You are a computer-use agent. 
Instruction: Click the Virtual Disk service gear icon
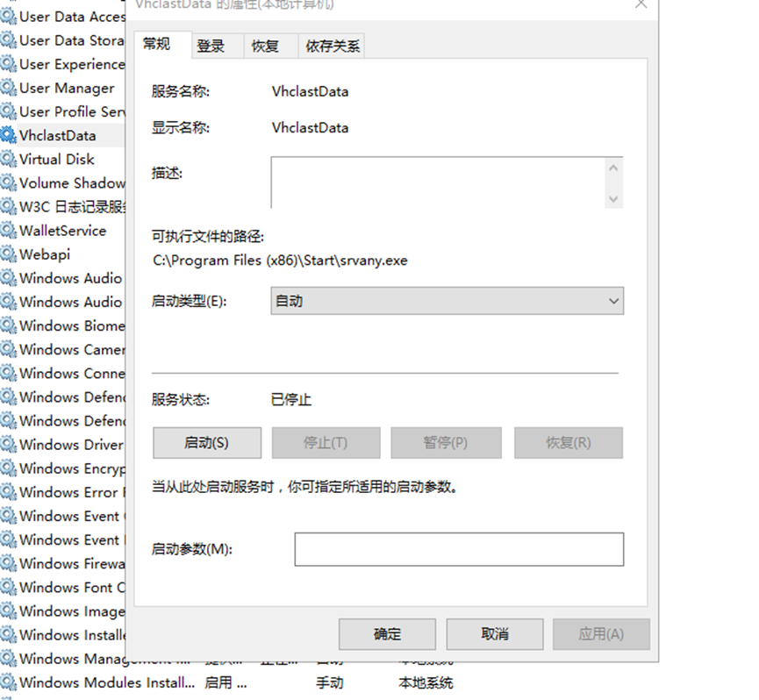[x=8, y=159]
